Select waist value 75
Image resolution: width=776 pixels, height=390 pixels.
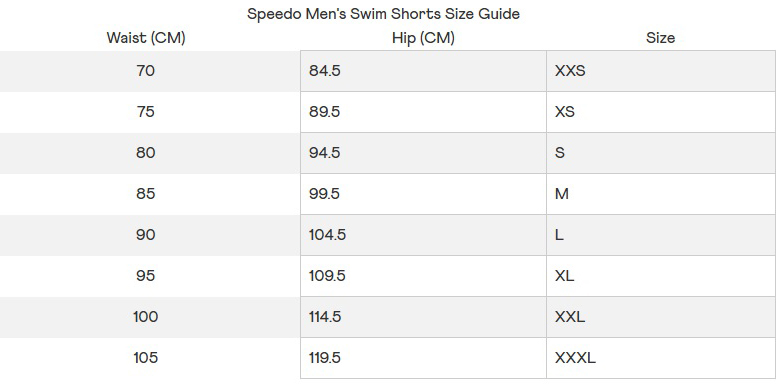(146, 112)
